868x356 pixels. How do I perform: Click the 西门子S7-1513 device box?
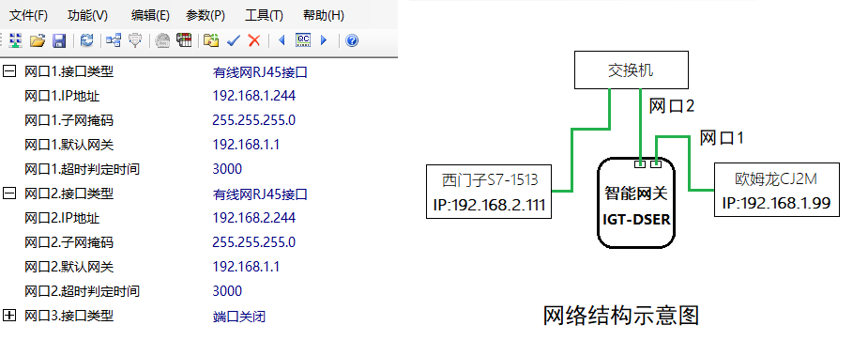(489, 192)
